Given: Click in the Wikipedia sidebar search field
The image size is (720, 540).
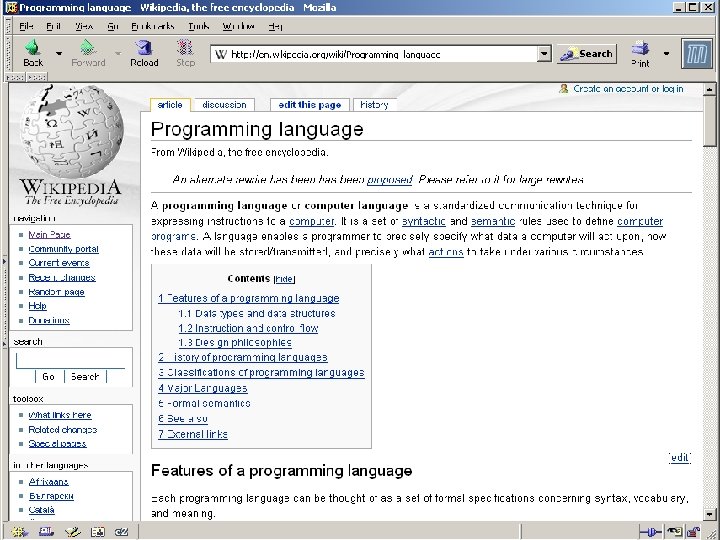Looking at the screenshot, I should [x=70, y=360].
